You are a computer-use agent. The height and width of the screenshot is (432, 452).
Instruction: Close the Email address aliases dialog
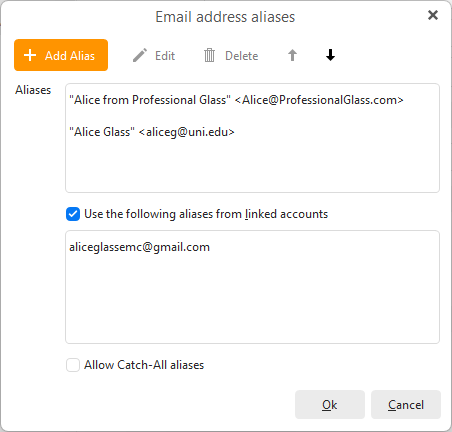(x=433, y=15)
